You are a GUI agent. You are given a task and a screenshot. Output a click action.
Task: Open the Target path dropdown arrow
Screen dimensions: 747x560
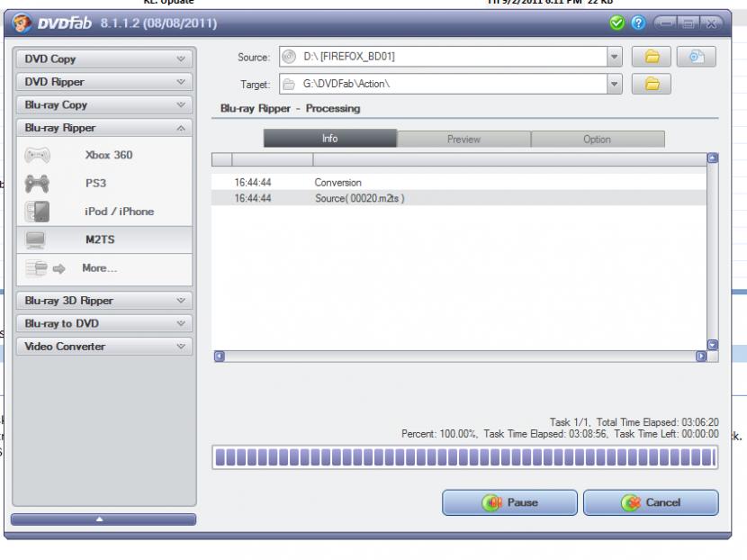(x=615, y=84)
